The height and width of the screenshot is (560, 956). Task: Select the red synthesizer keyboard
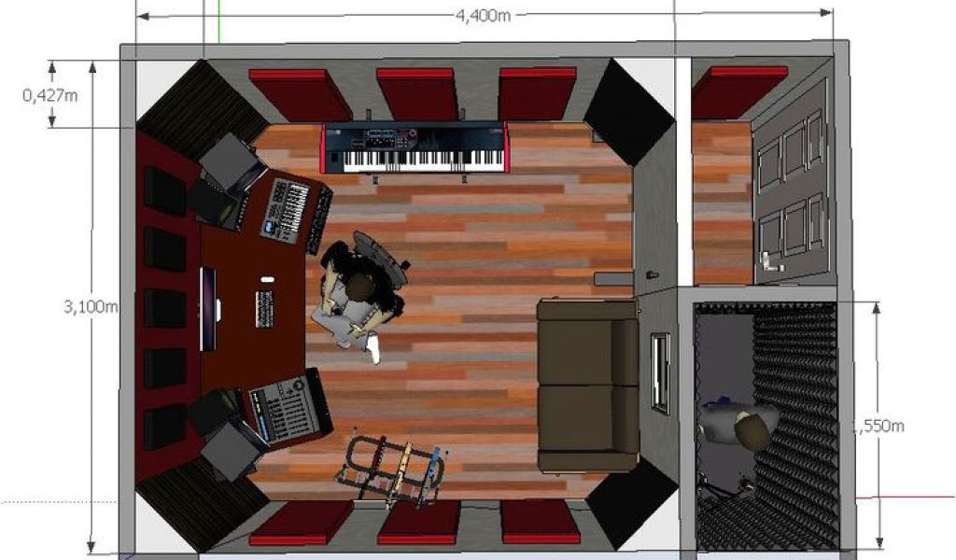[415, 149]
